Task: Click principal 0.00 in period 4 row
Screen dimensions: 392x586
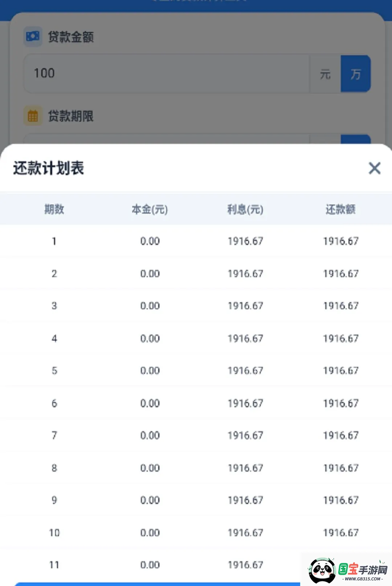Action: click(150, 339)
